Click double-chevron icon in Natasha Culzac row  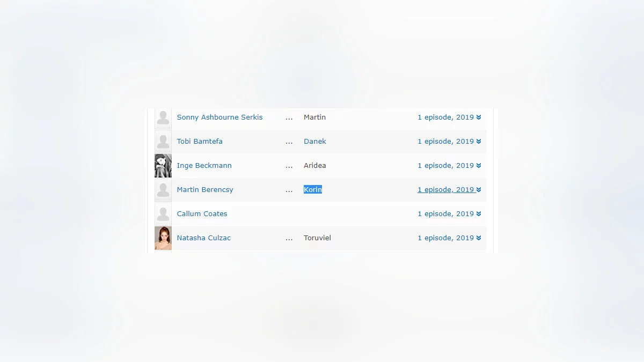(x=479, y=238)
